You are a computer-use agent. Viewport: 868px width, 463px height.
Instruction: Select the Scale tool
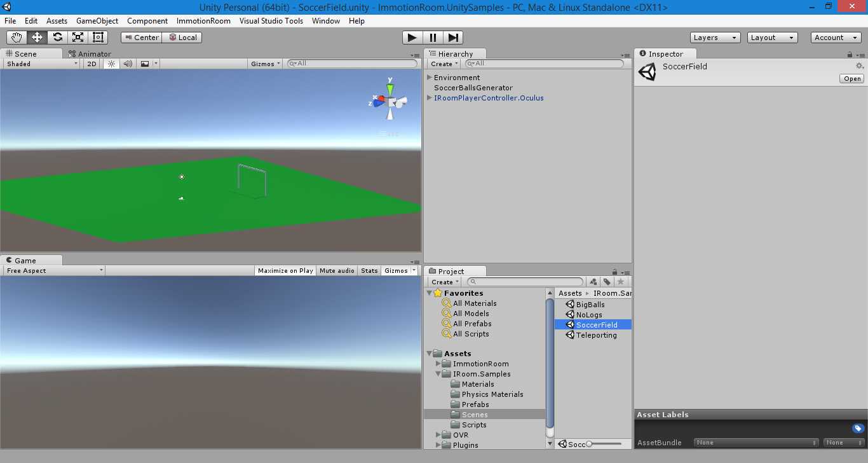78,38
